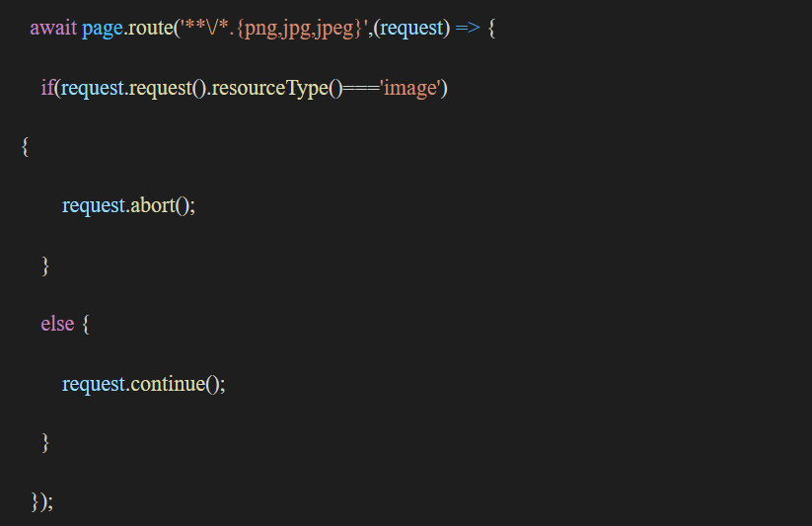Click the final '});' closing line

click(x=41, y=501)
